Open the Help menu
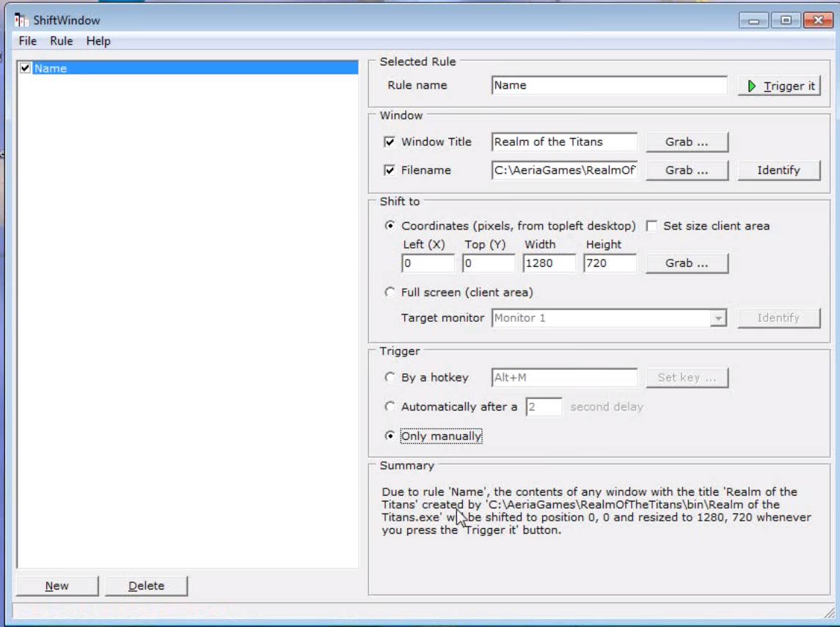Screen dimensions: 840x627 click(98, 41)
